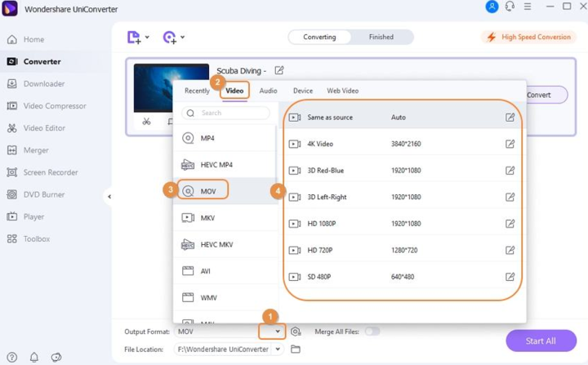Image resolution: width=588 pixels, height=365 pixels.
Task: Open the user account avatar icon
Action: (492, 7)
